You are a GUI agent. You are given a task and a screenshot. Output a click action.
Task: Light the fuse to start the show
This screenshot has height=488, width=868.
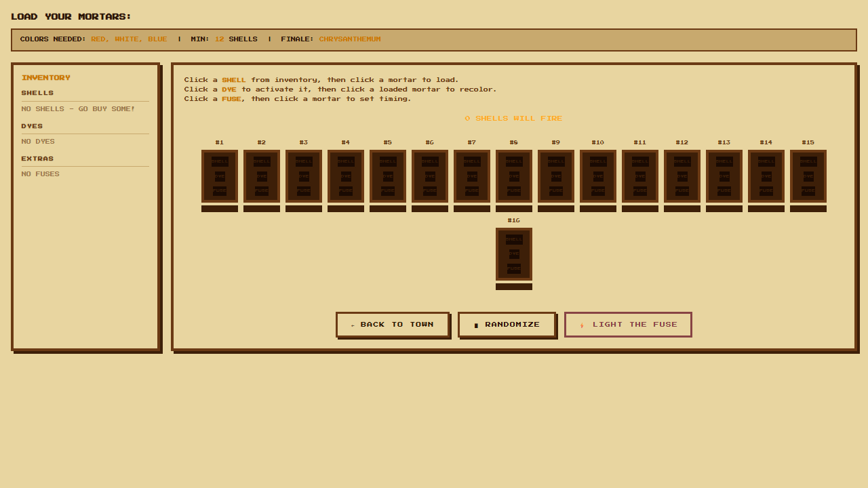[x=628, y=325]
